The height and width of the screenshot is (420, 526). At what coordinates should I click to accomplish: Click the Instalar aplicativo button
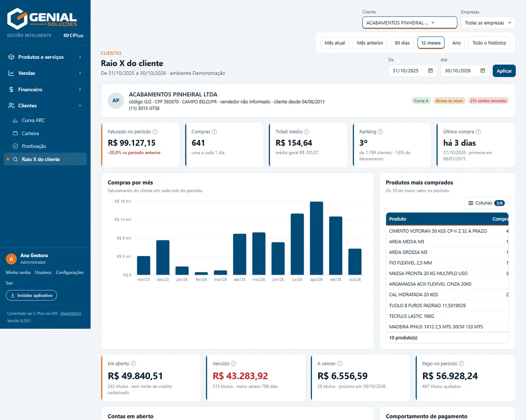click(31, 295)
